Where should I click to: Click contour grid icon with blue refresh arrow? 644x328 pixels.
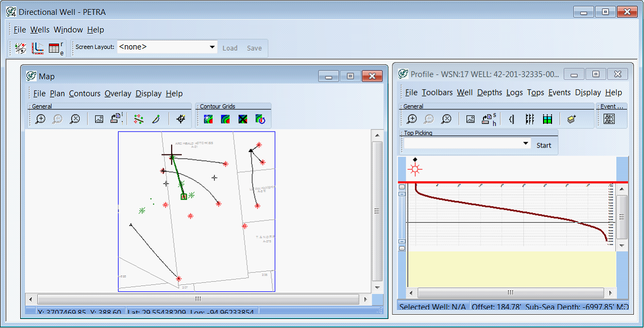[x=261, y=119]
